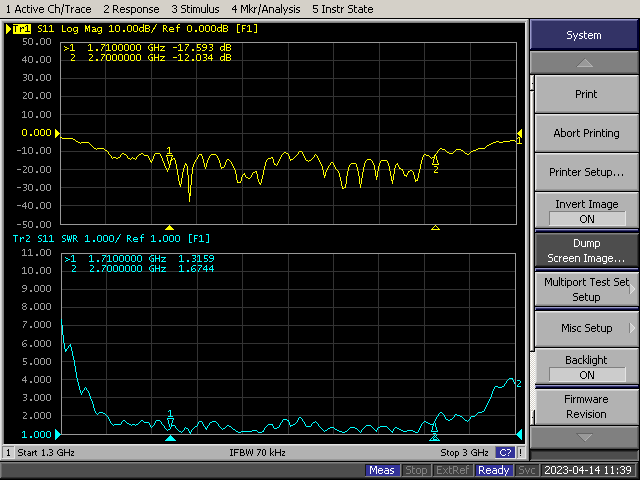Click cyan marker 2 readout 1.6744
This screenshot has width=640, height=480.
[196, 269]
